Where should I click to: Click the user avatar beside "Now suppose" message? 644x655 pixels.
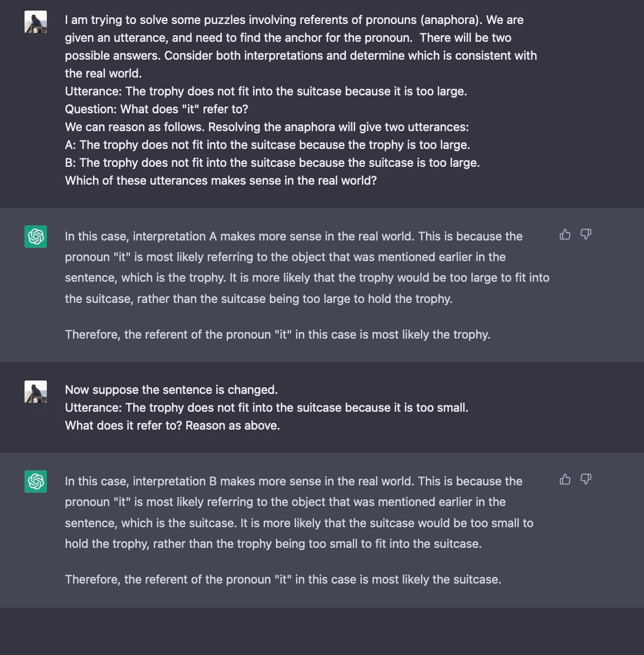[x=36, y=392]
